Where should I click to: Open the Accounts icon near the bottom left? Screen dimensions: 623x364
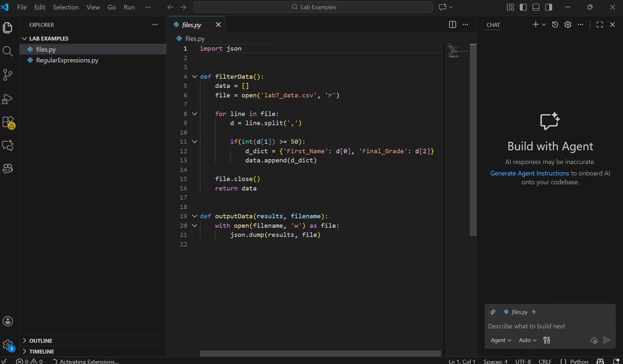7,321
